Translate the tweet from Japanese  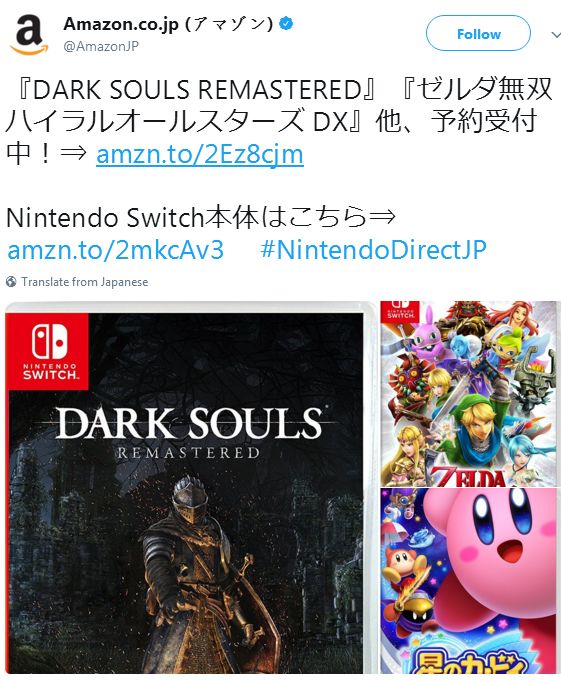[x=85, y=282]
